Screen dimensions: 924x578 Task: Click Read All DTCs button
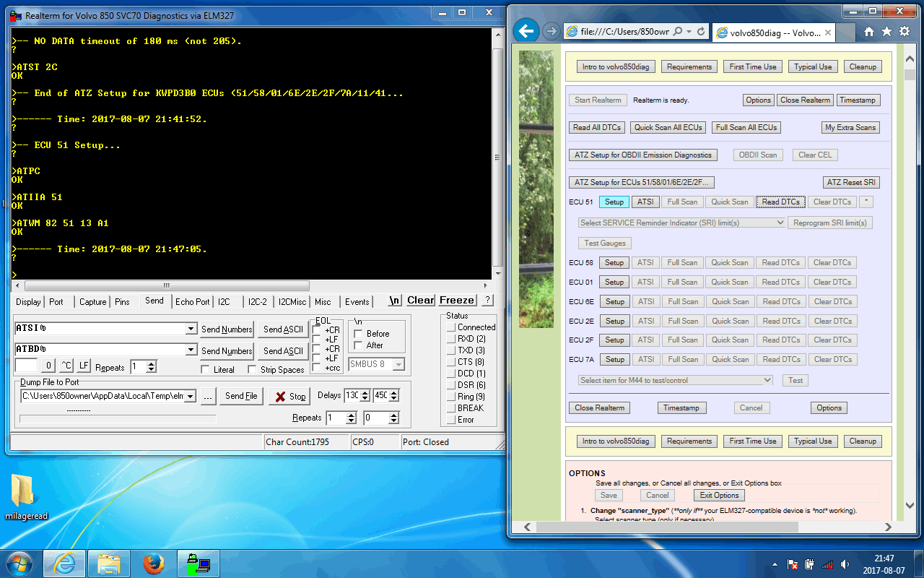point(597,127)
